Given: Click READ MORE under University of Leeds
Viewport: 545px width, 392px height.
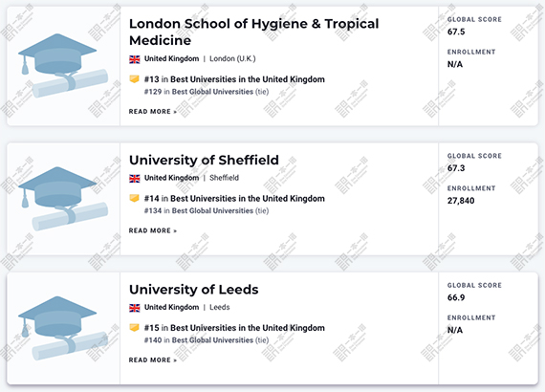Looking at the screenshot, I should (x=153, y=360).
